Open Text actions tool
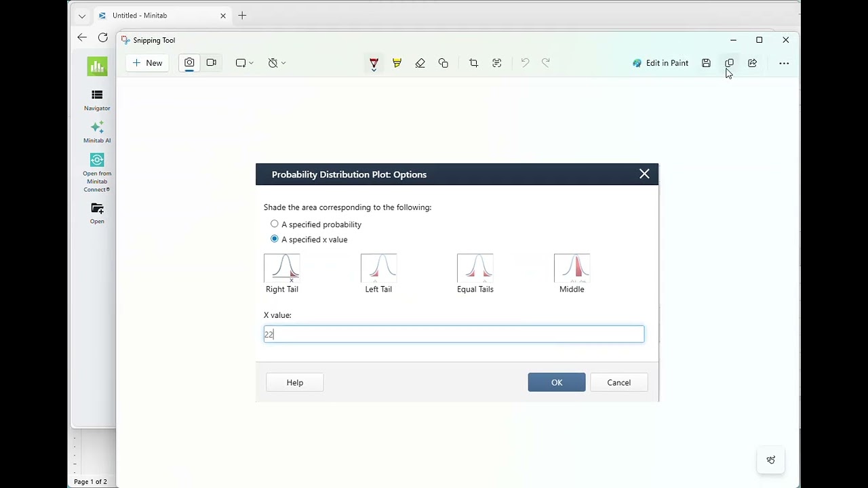Image resolution: width=868 pixels, height=488 pixels. pos(497,63)
